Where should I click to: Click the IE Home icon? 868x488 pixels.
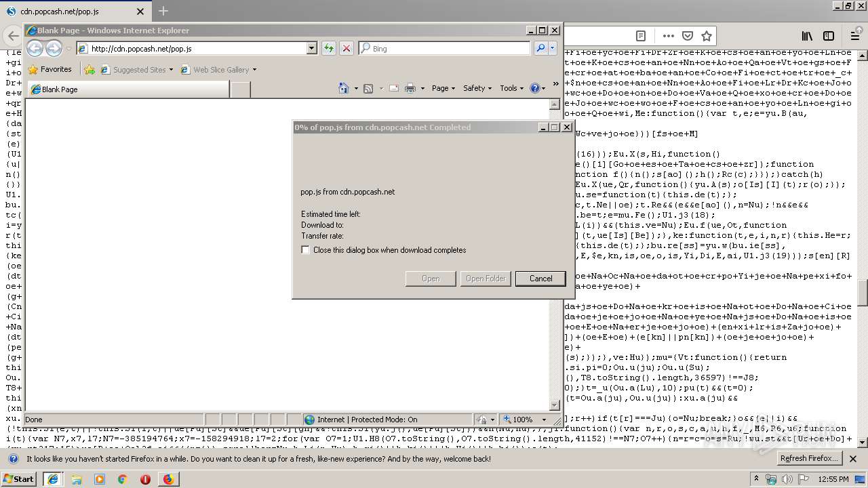tap(344, 88)
